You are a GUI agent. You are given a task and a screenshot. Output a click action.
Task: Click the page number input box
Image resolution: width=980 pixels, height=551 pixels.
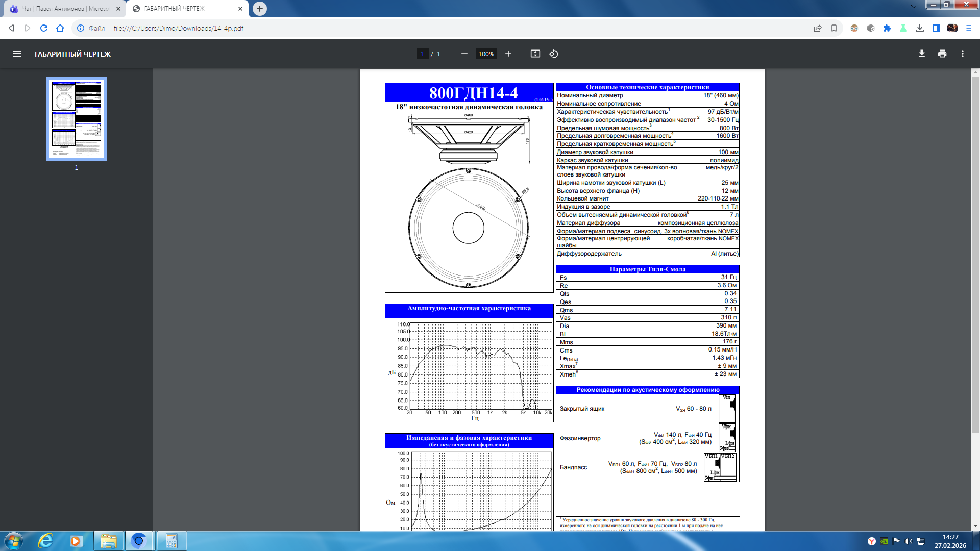click(422, 54)
